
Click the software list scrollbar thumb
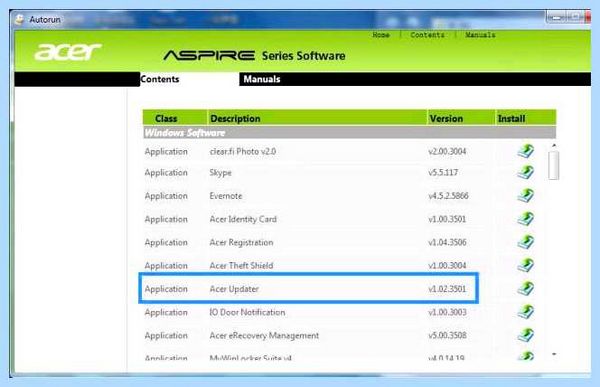[553, 165]
